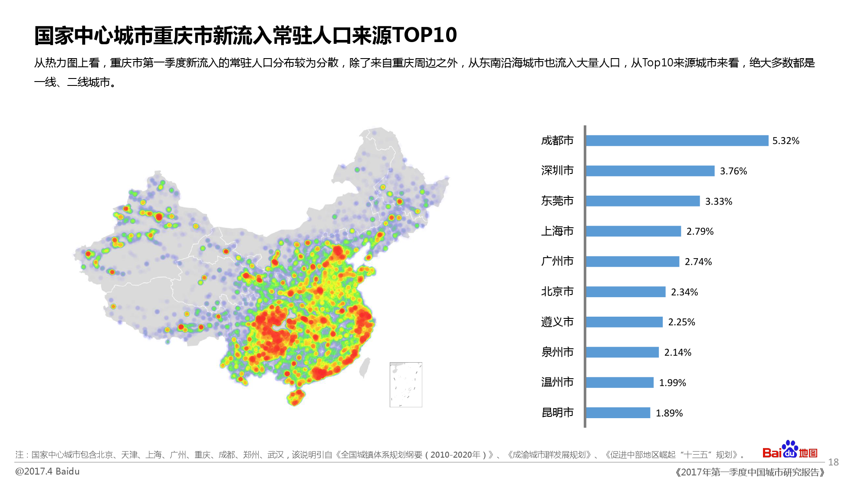
Task: Click the footnote starting with 注：国家中心城市
Action: pyautogui.click(x=381, y=455)
